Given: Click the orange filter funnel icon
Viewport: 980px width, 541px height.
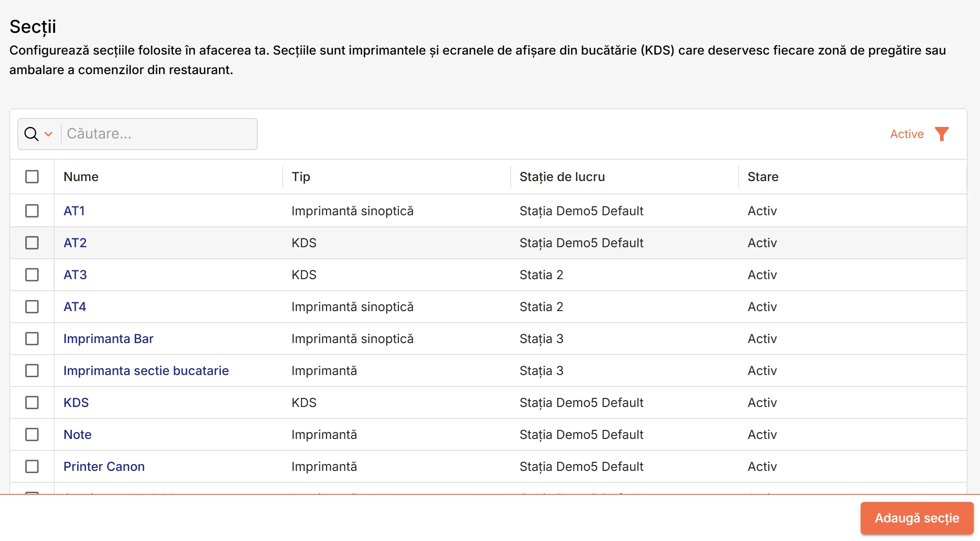Looking at the screenshot, I should pyautogui.click(x=941, y=134).
